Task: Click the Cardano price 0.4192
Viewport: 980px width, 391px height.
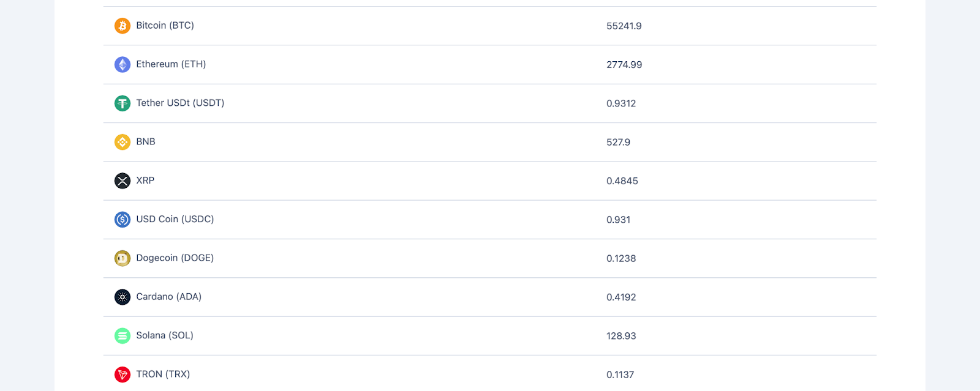Action: tap(621, 297)
